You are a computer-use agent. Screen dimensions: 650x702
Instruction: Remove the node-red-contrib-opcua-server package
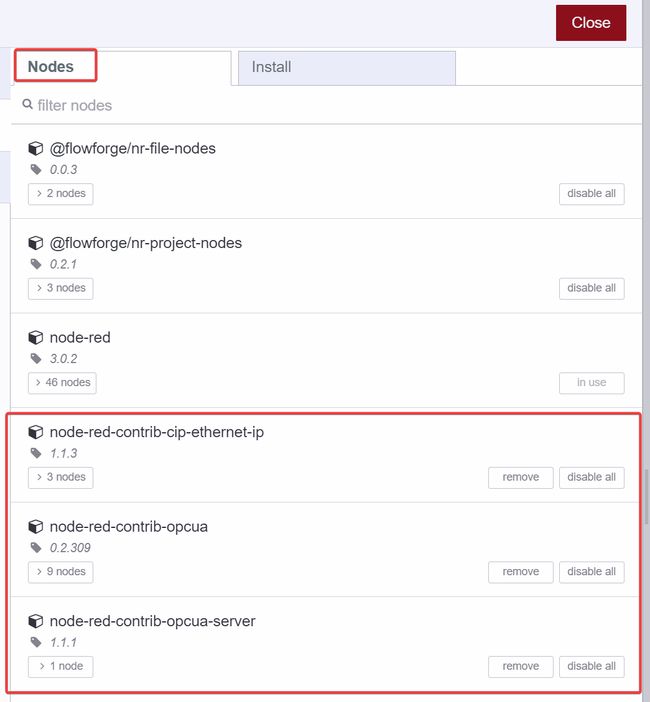tap(520, 666)
